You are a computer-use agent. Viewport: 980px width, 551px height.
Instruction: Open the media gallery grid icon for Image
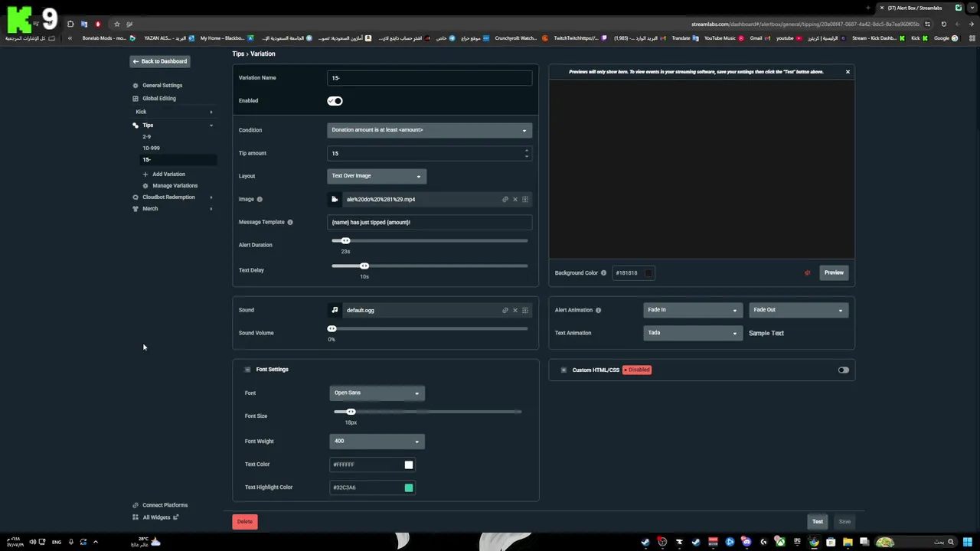point(525,199)
